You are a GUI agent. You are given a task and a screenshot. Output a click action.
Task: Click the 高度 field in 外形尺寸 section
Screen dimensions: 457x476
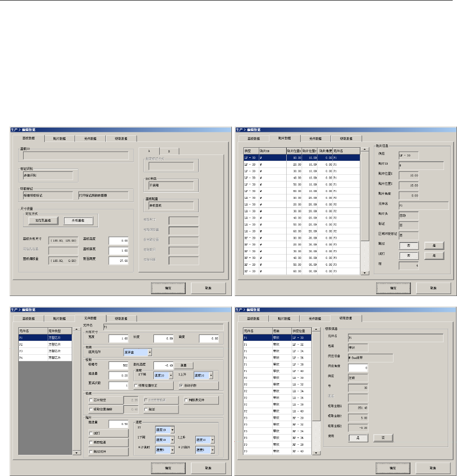(x=209, y=339)
